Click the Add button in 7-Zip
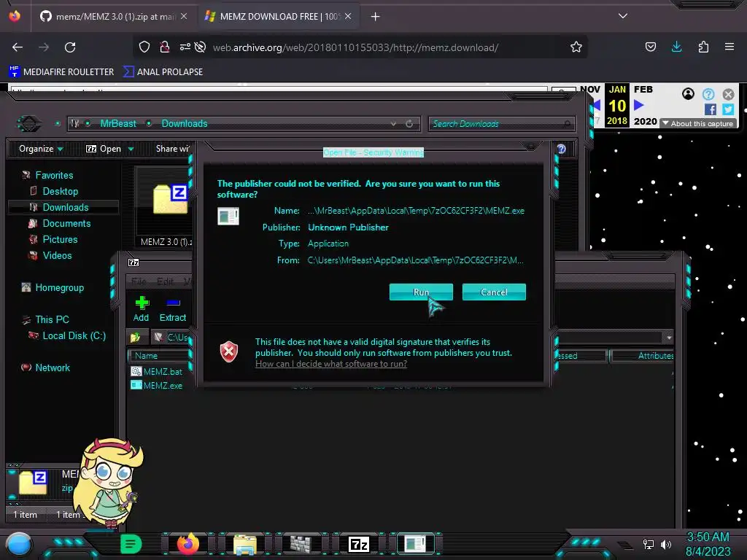The height and width of the screenshot is (560, 747). [141, 308]
